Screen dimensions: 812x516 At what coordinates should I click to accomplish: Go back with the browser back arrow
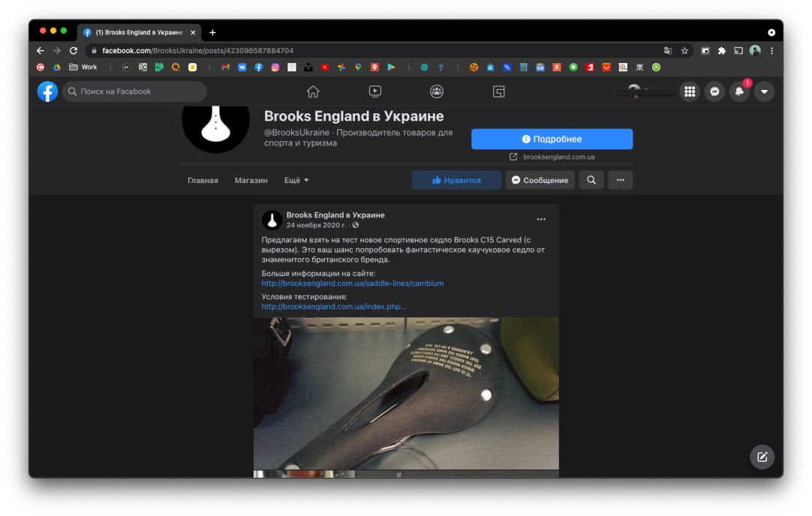41,51
